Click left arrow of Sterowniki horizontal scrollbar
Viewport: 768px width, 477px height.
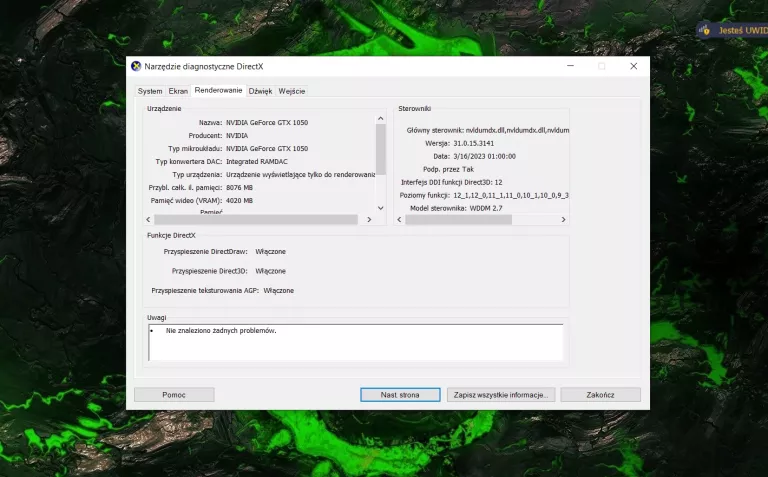coord(399,219)
